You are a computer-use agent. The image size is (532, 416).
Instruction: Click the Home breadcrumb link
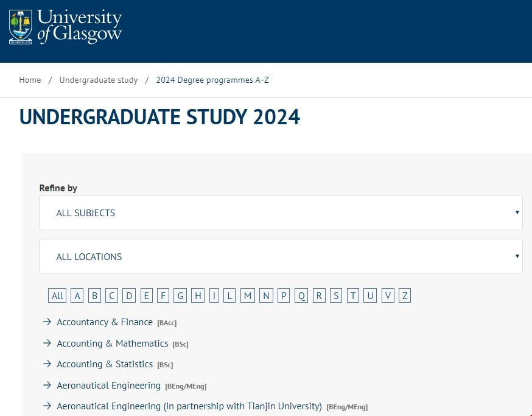30,80
